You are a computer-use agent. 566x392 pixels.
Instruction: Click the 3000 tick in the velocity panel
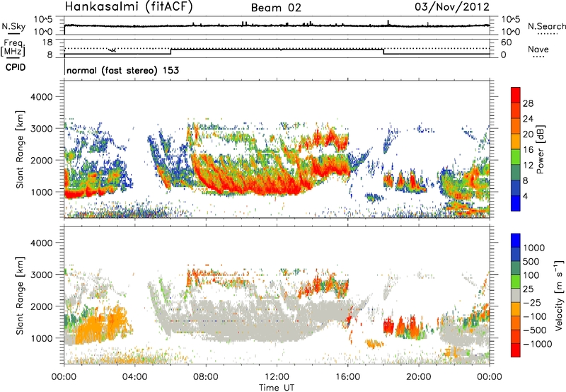[x=41, y=275]
